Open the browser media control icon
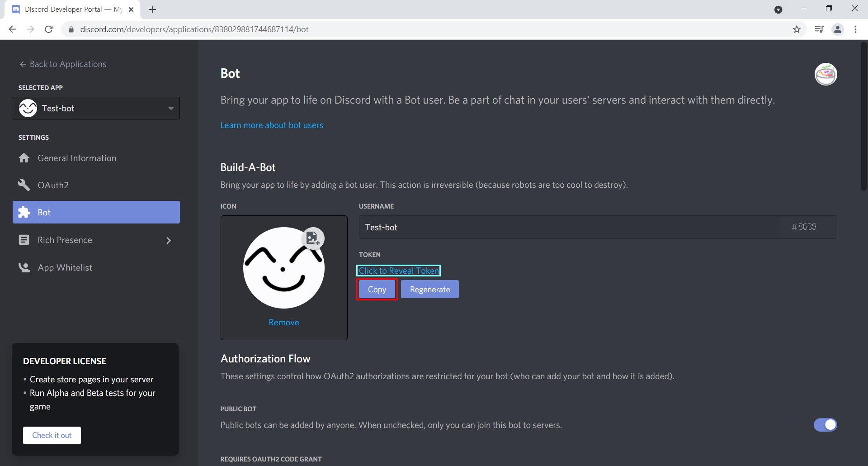Screen dimensions: 868x466 coord(819,29)
